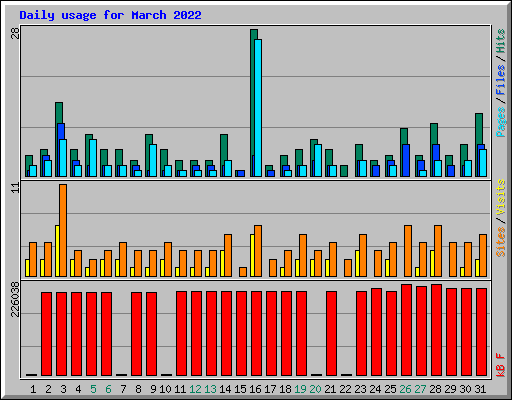Click the green hits bar for day 28
This screenshot has width=512, height=400.
(434, 133)
